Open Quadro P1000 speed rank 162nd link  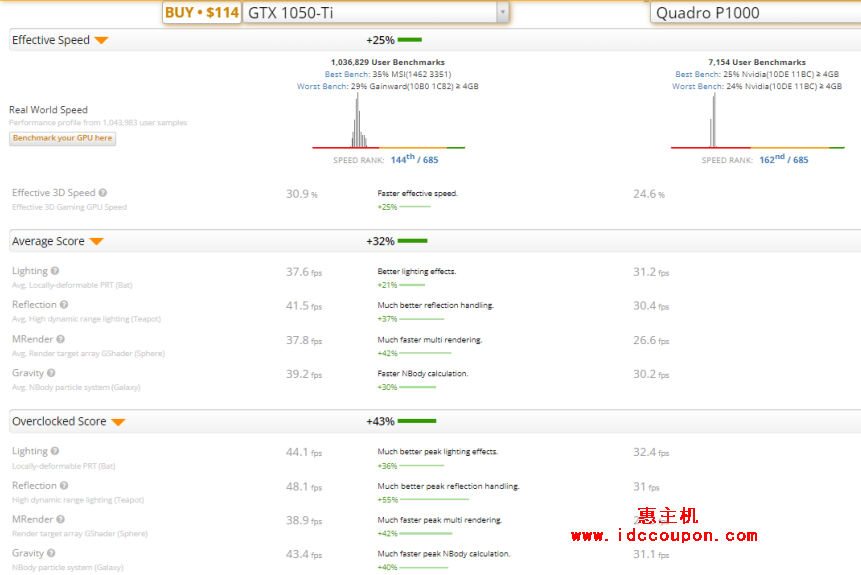(773, 159)
